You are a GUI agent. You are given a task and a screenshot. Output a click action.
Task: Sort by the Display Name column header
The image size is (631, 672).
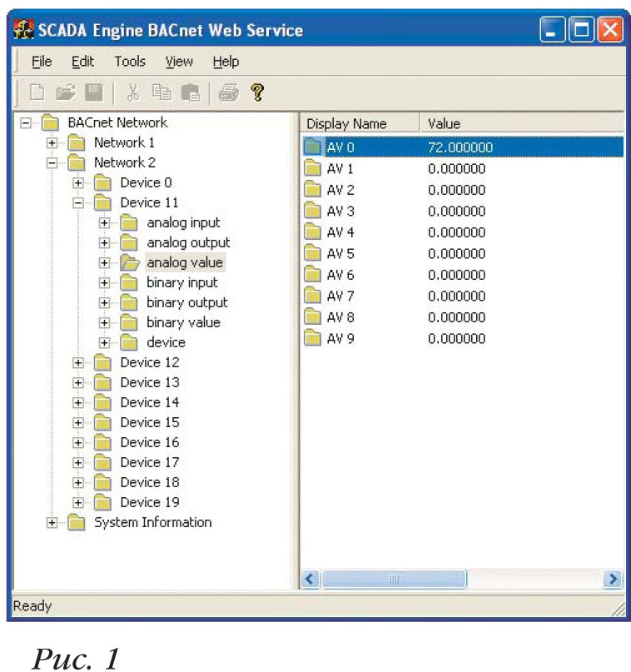360,123
